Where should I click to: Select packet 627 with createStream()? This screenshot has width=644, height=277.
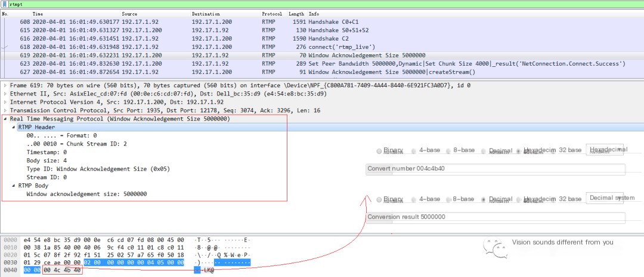coord(322,72)
